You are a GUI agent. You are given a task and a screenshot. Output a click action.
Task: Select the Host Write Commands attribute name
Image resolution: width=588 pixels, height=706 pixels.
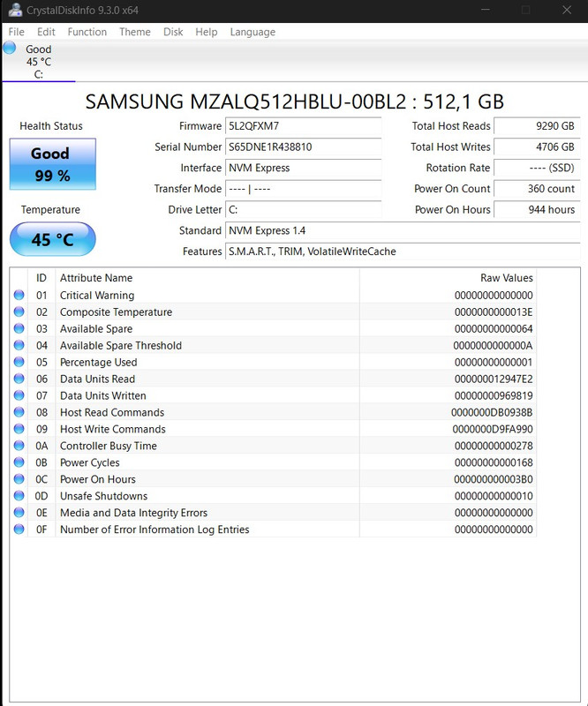coord(113,429)
